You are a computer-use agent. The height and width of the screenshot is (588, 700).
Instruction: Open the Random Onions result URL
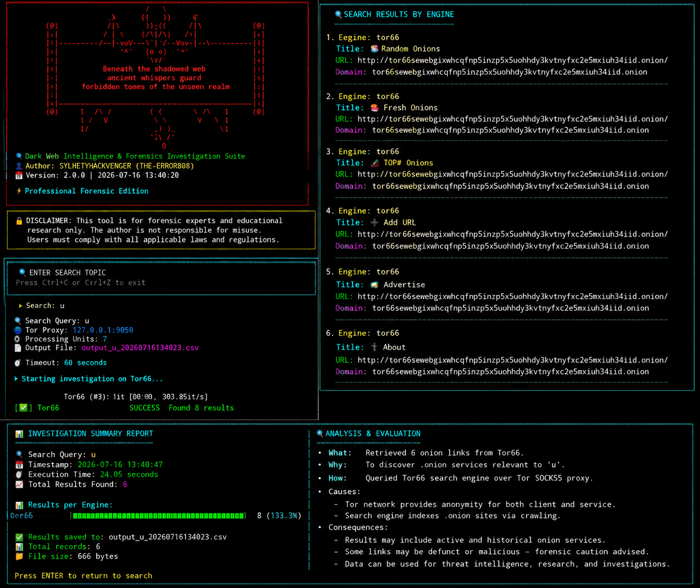(513, 60)
